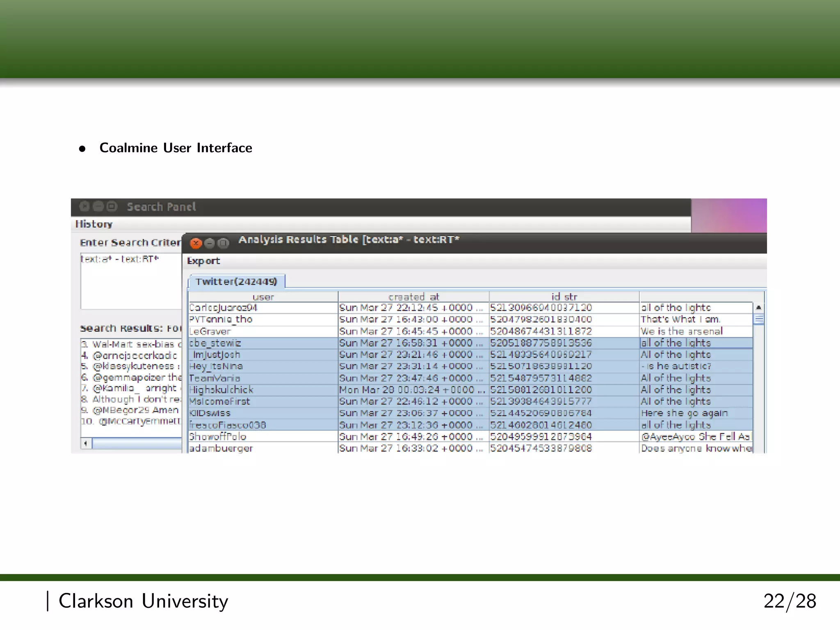Click date cell Sun Mar 27 22:12:45
The image size is (840, 630).
coord(413,308)
